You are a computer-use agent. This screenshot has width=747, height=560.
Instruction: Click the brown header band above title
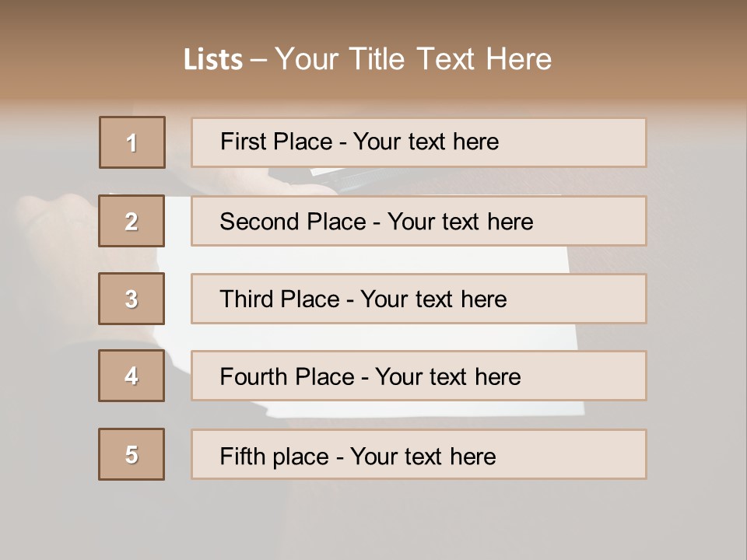tap(373, 19)
